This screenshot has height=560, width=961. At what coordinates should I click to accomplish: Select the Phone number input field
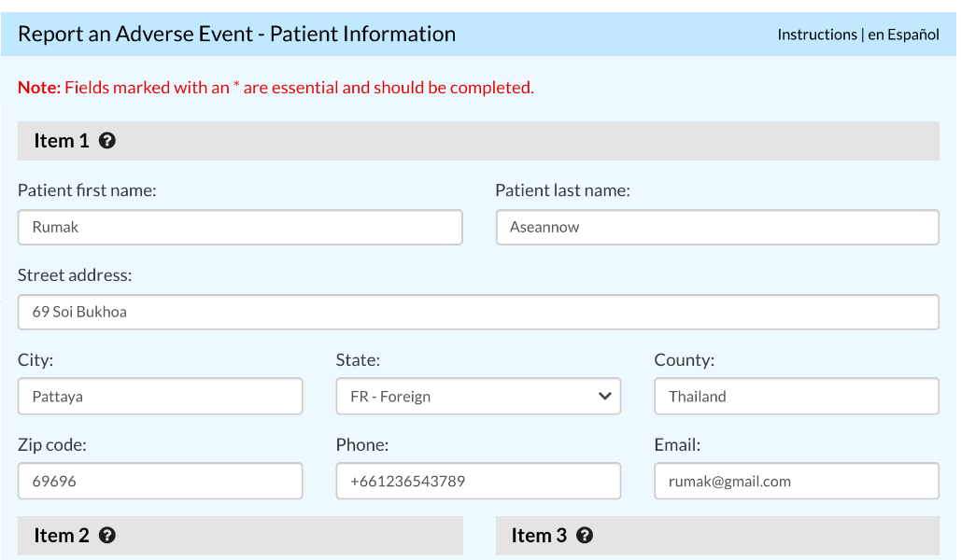(x=478, y=482)
